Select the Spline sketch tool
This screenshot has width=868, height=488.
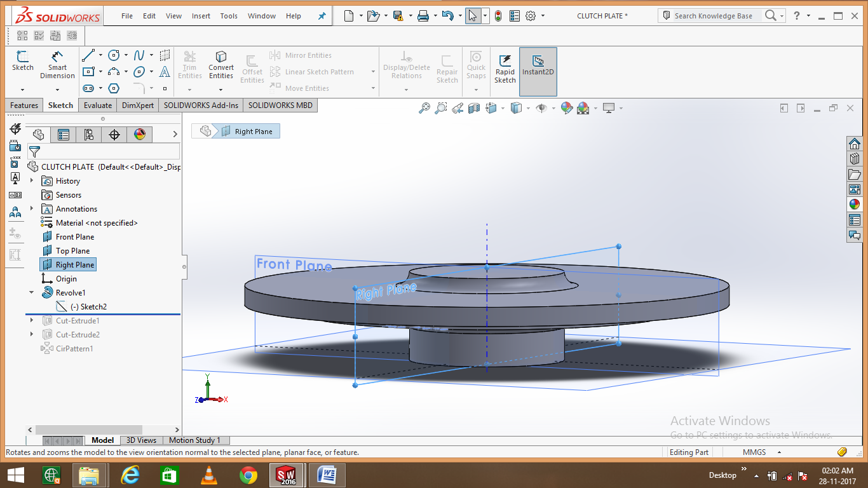140,55
